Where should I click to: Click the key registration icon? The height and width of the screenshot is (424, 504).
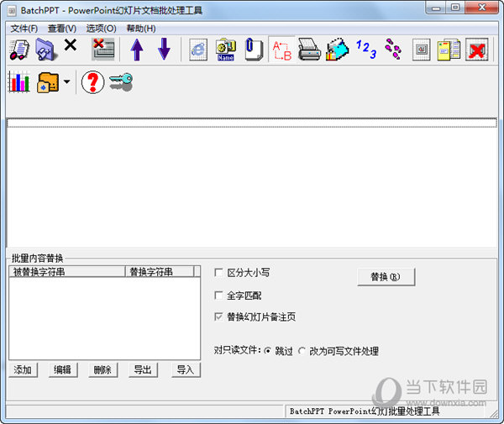(x=121, y=81)
